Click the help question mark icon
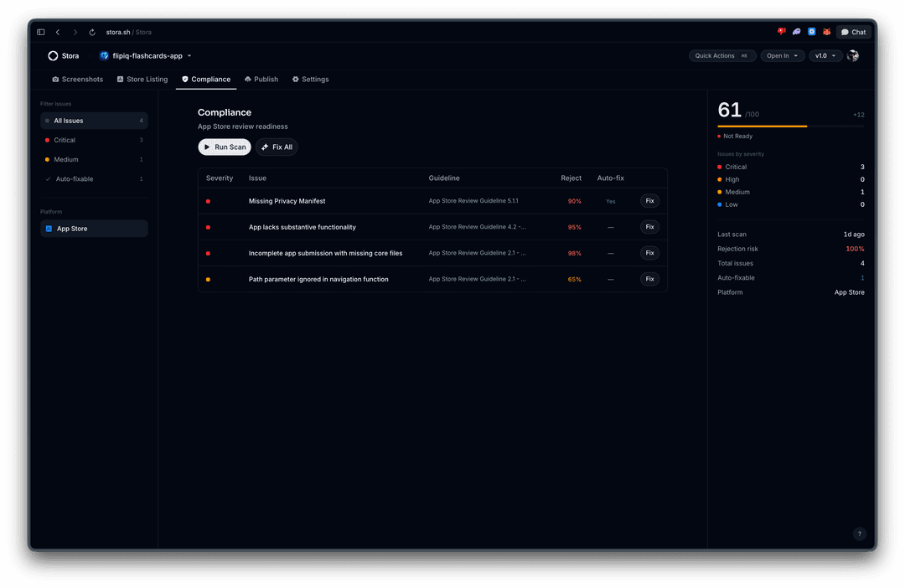This screenshot has width=905, height=588. (859, 534)
